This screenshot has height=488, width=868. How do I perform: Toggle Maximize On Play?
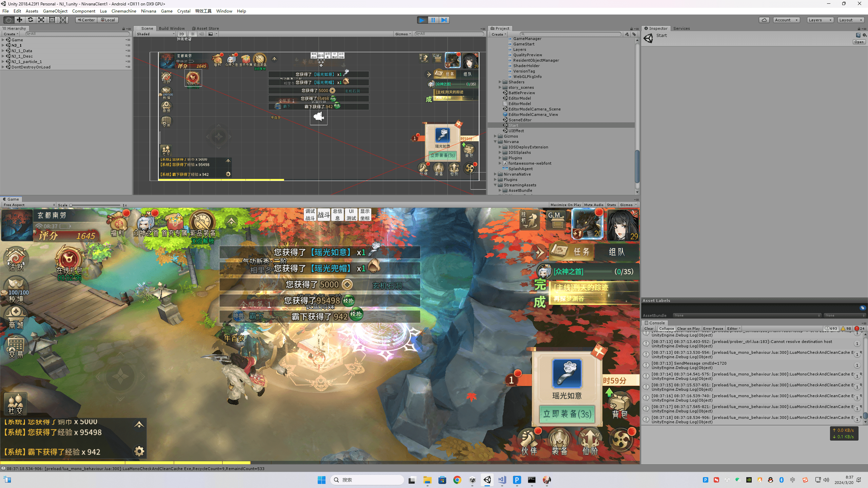(x=565, y=205)
